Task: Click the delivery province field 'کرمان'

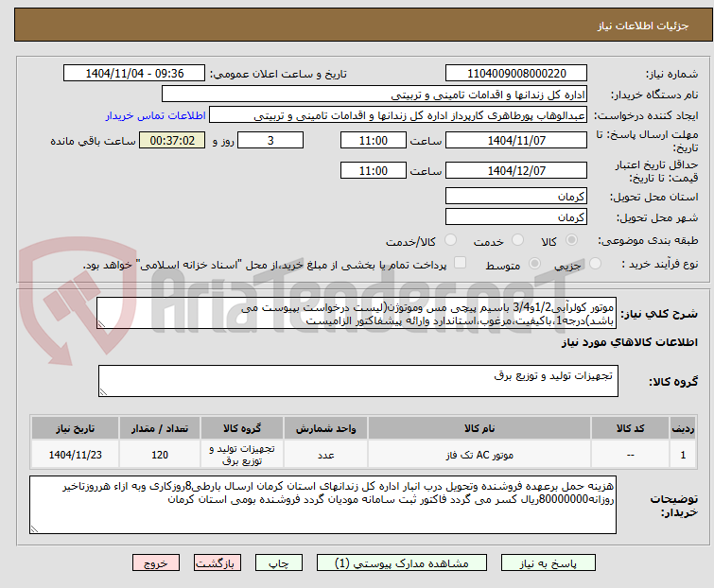Action: (x=516, y=196)
